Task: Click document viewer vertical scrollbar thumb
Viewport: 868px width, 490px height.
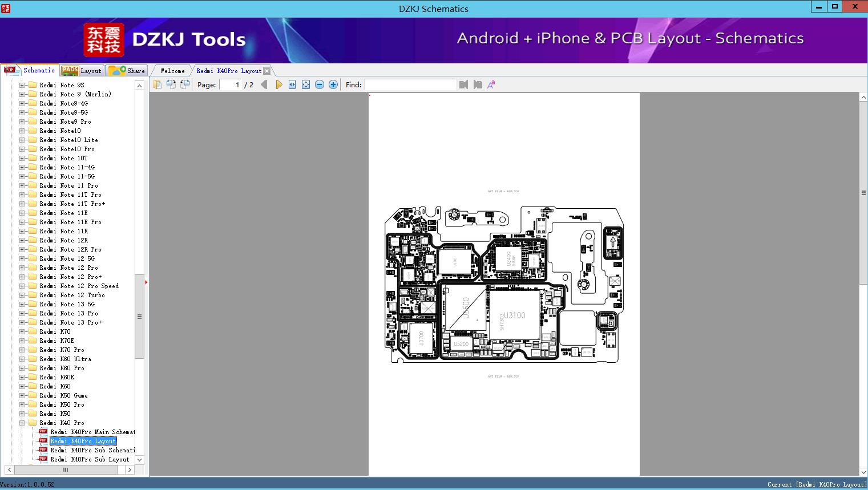Action: (x=863, y=193)
